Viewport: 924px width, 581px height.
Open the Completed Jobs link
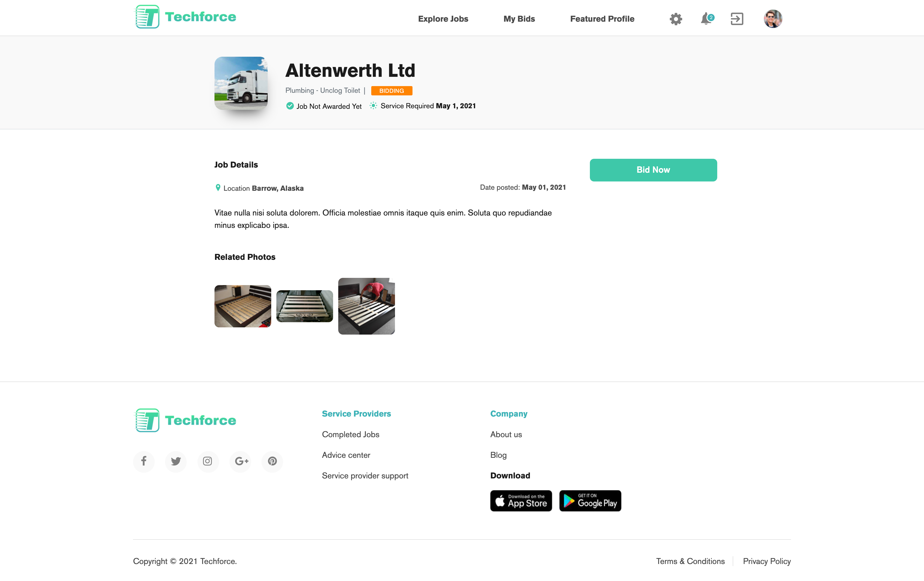click(x=350, y=434)
